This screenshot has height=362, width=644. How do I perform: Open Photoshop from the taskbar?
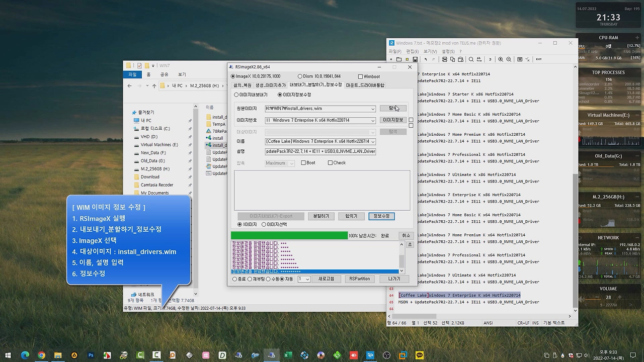point(91,355)
